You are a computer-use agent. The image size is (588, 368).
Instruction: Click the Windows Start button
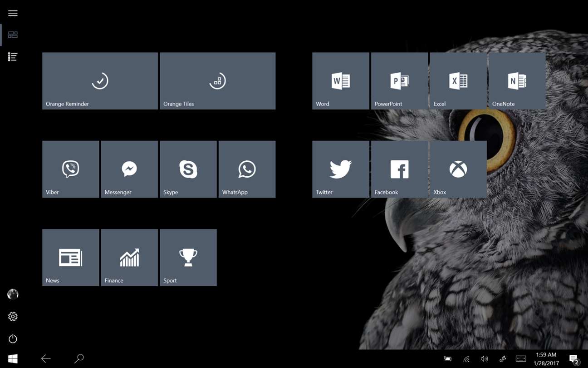13,359
